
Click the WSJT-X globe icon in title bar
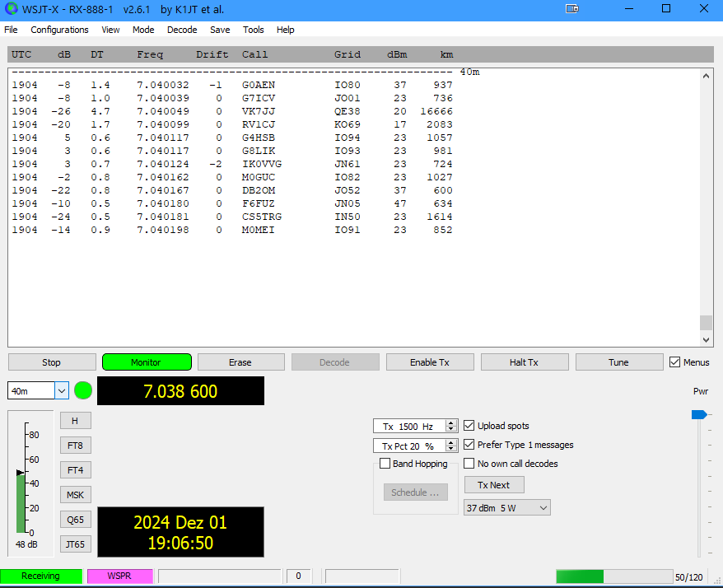[11, 9]
